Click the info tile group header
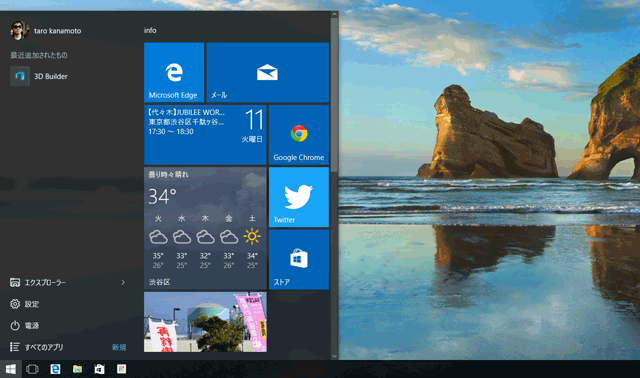Viewport: 640px width, 378px height. tap(150, 30)
